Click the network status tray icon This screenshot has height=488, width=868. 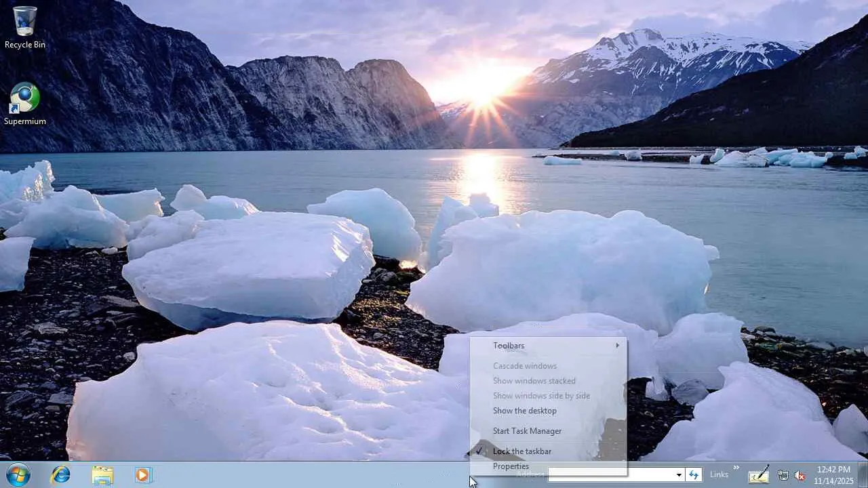tap(783, 475)
